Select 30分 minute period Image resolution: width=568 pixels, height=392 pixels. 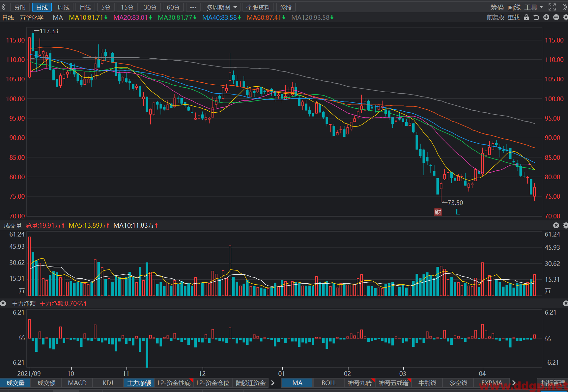[150, 7]
